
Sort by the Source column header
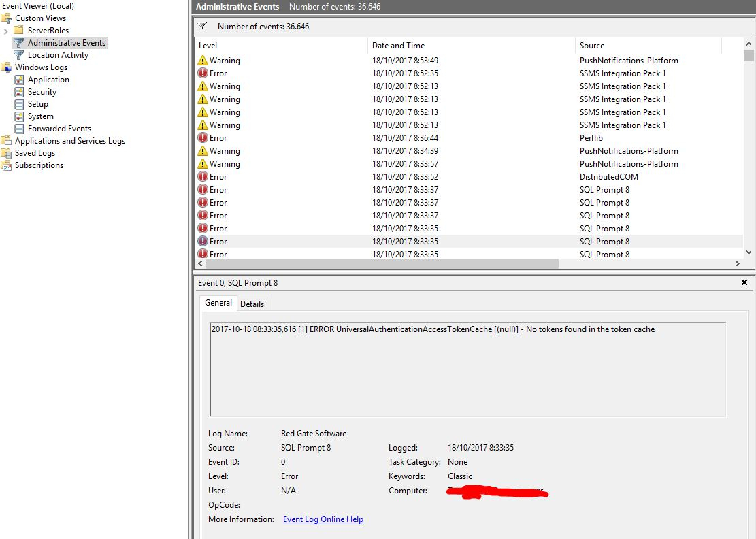648,46
